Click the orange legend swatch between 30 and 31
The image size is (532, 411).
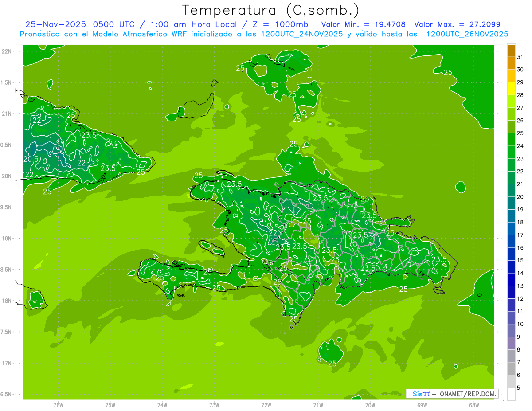(x=511, y=63)
